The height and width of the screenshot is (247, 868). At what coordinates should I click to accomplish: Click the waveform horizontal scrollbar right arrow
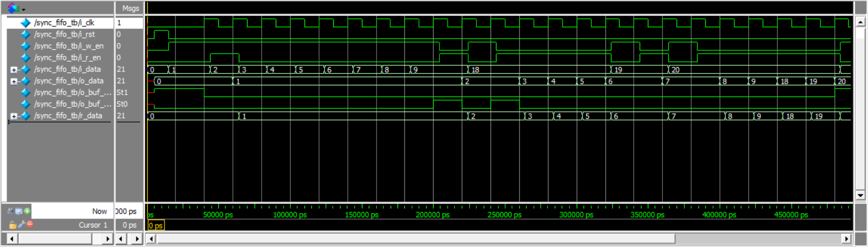(x=847, y=239)
